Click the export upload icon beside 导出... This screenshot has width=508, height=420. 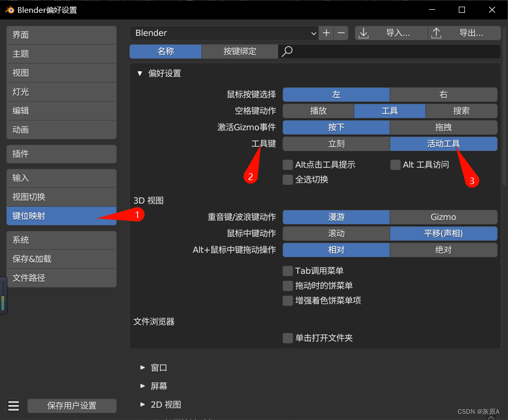436,32
